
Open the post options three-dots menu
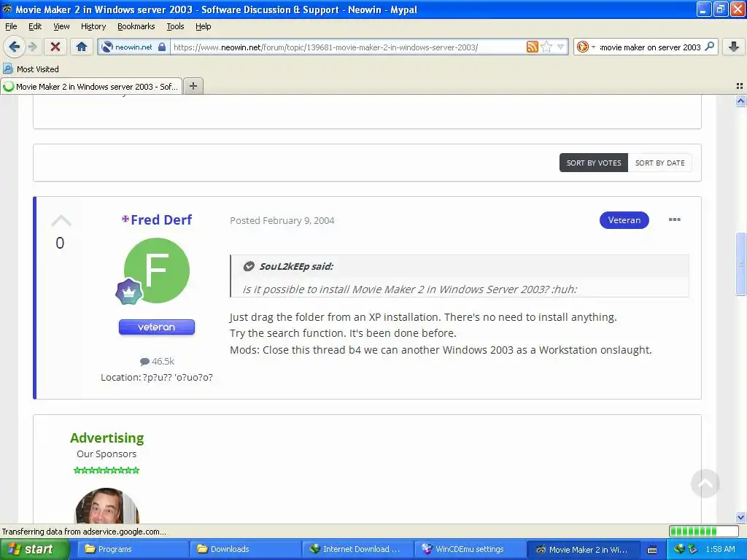[674, 219]
